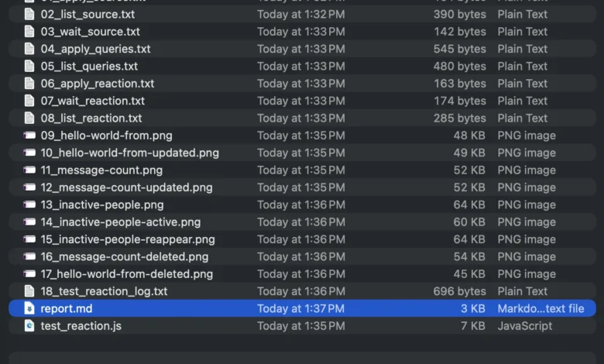Pick the 16_message-count-deleted.png file name
This screenshot has width=604, height=364.
(124, 257)
